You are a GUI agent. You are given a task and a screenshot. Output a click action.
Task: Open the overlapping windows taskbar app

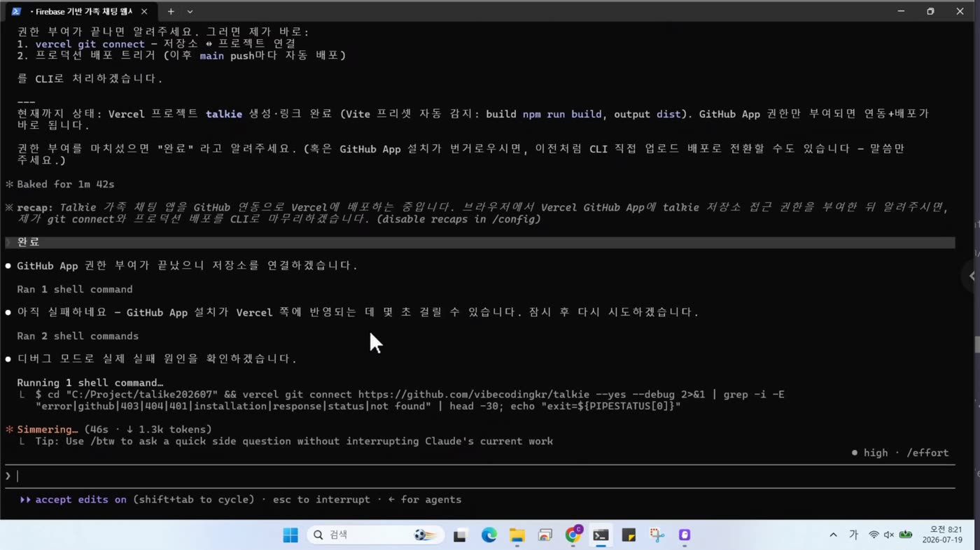pyautogui.click(x=545, y=535)
